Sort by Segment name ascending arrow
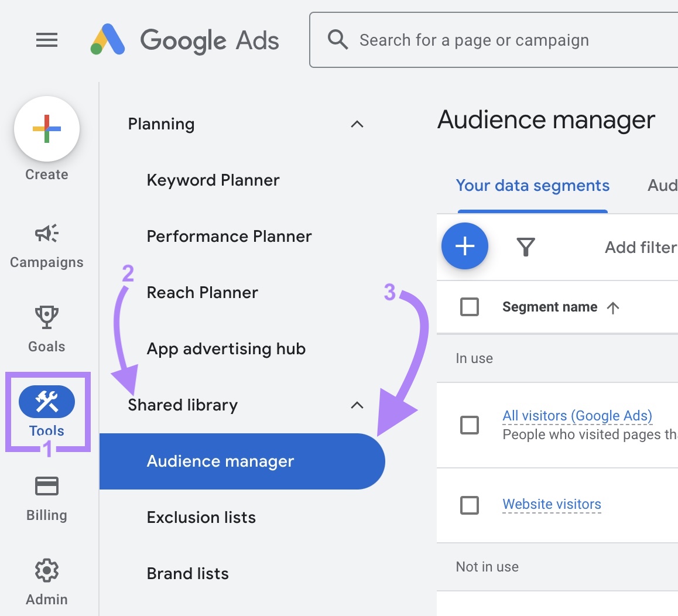The width and height of the screenshot is (678, 616). tap(613, 307)
